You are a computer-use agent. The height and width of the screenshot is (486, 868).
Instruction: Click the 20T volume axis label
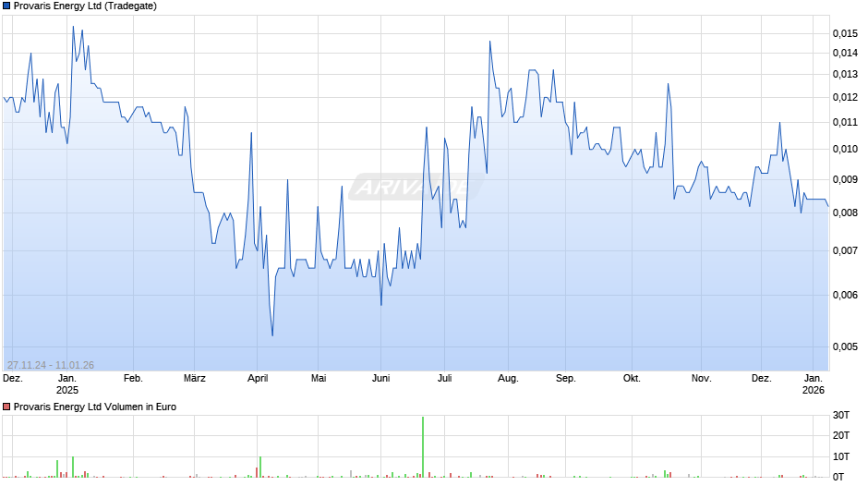click(x=841, y=436)
